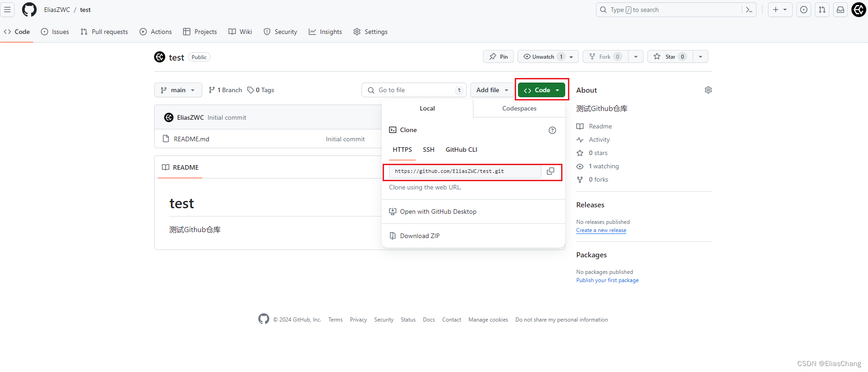Click the EliasZWC avatar in the commit row

[169, 117]
